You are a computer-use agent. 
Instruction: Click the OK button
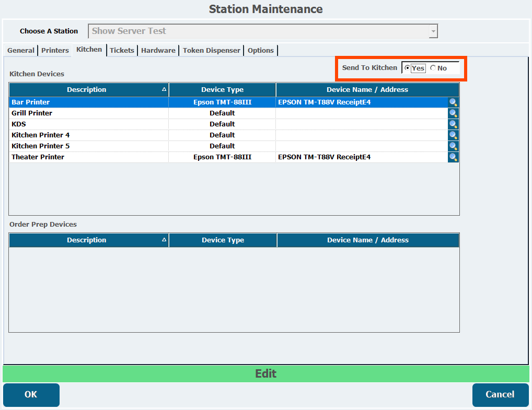coord(31,395)
